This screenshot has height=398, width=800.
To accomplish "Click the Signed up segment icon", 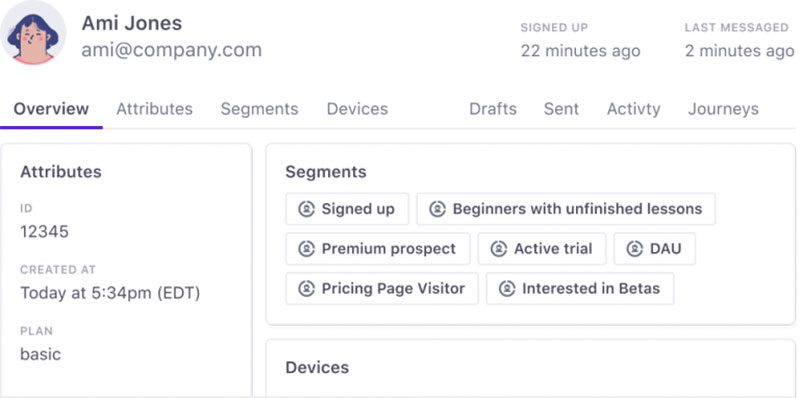I will pyautogui.click(x=306, y=209).
